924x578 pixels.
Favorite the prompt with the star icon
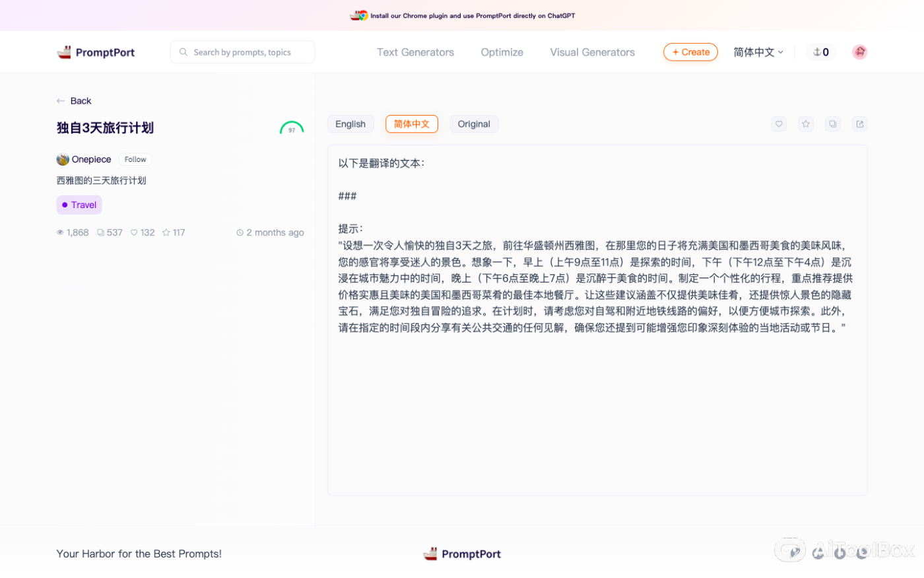pos(806,124)
